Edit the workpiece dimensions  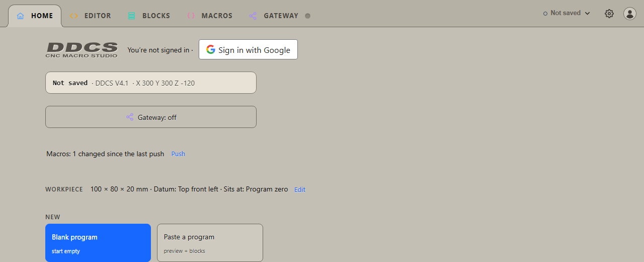tap(300, 189)
